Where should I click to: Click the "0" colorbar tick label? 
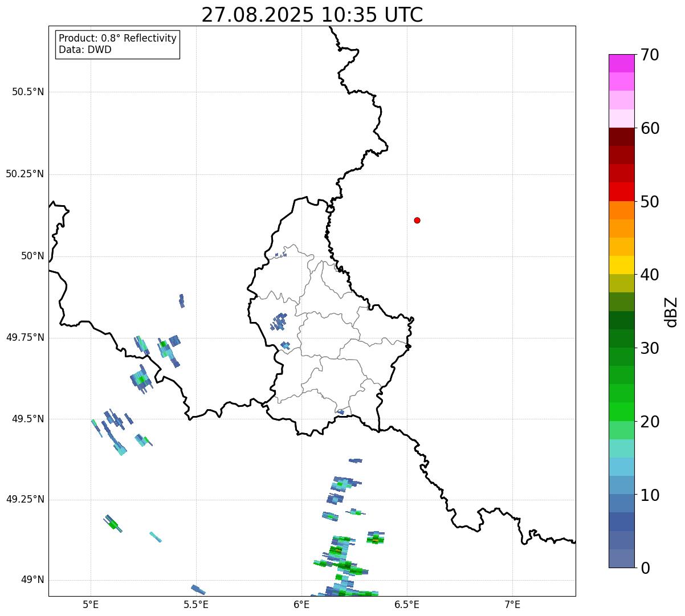coord(645,568)
